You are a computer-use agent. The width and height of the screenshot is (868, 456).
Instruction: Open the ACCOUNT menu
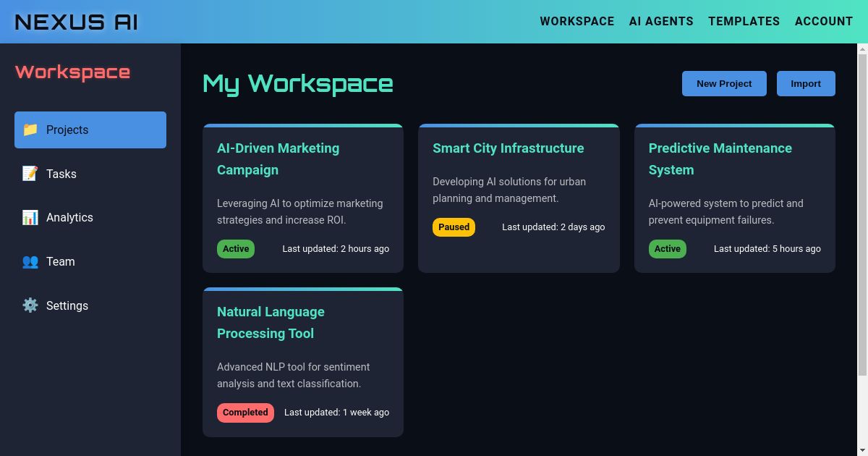point(824,21)
